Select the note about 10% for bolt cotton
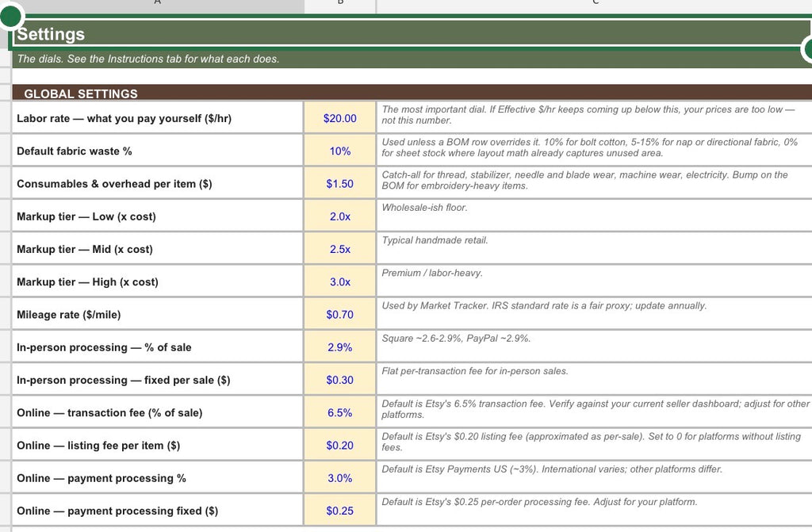 (595, 151)
